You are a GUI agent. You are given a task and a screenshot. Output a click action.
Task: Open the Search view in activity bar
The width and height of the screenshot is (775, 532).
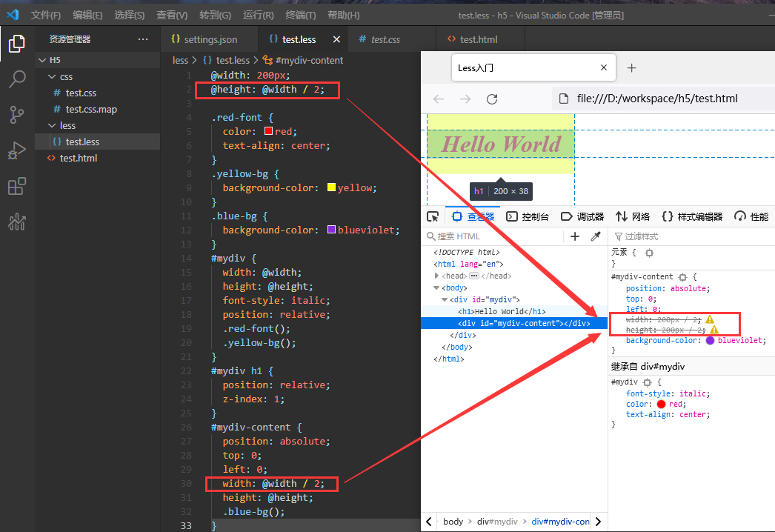17,79
